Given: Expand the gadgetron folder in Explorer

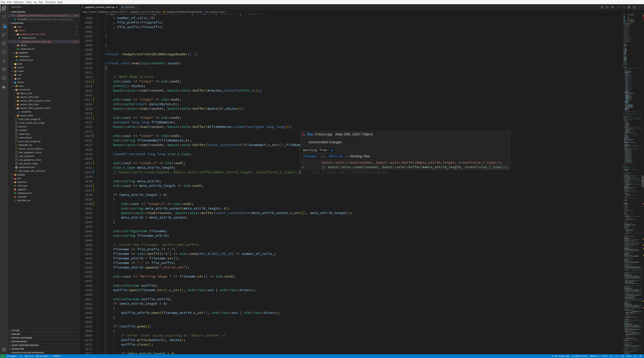Looking at the screenshot, I should (x=23, y=53).
